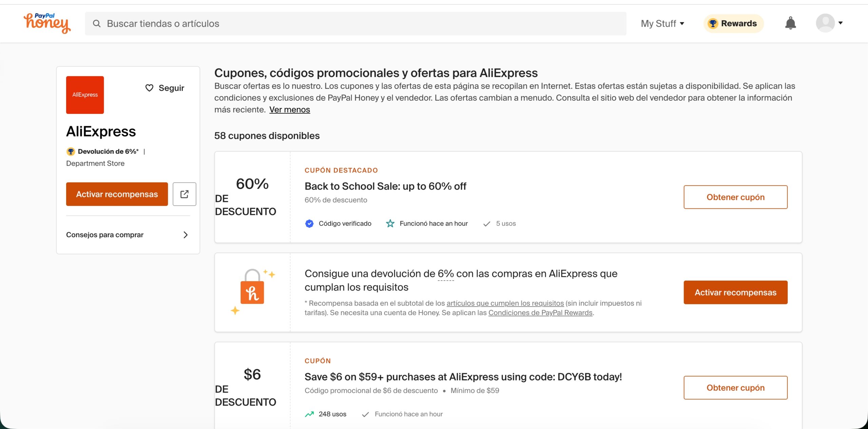Open the Rewards page
The image size is (868, 429).
click(x=733, y=23)
